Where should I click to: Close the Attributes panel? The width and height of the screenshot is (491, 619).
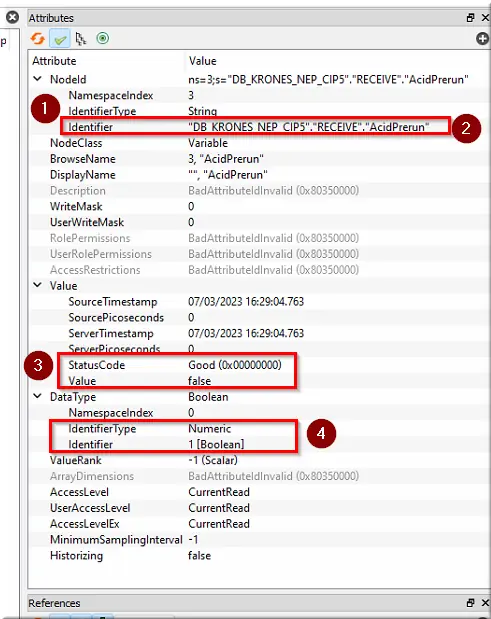pyautogui.click(x=485, y=18)
